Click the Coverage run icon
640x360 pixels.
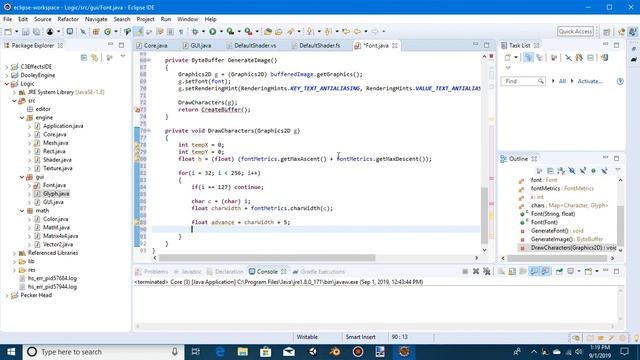pyautogui.click(x=230, y=31)
